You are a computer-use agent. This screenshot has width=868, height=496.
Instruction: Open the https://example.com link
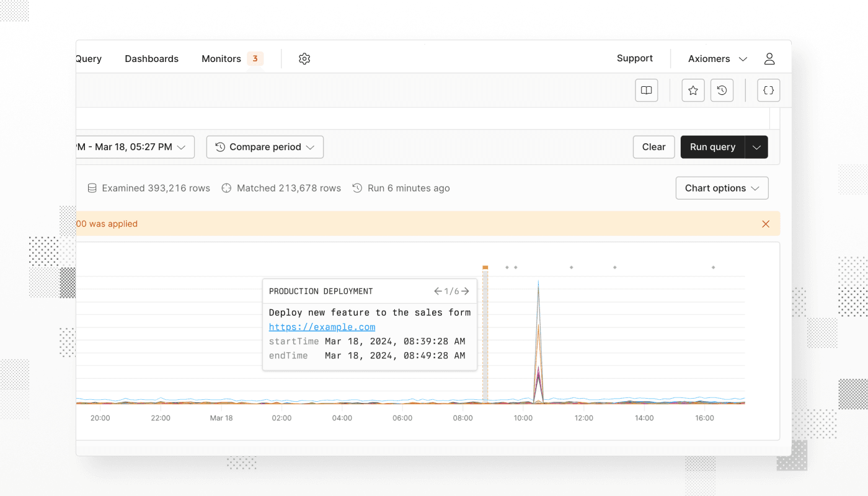(x=322, y=327)
